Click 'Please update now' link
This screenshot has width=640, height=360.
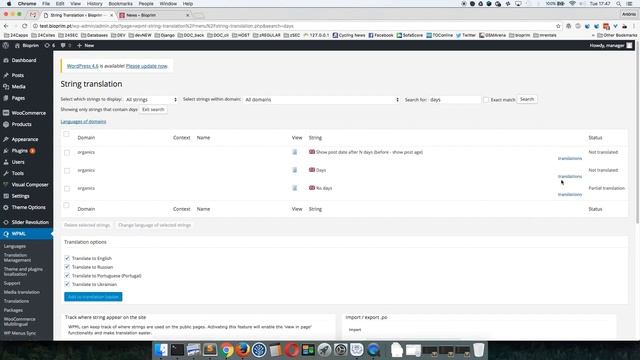[147, 66]
